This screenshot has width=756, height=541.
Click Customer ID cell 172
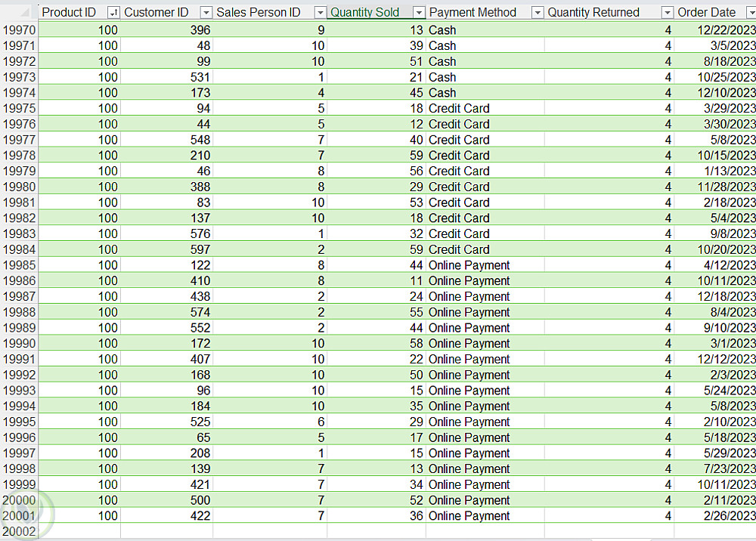click(x=167, y=344)
